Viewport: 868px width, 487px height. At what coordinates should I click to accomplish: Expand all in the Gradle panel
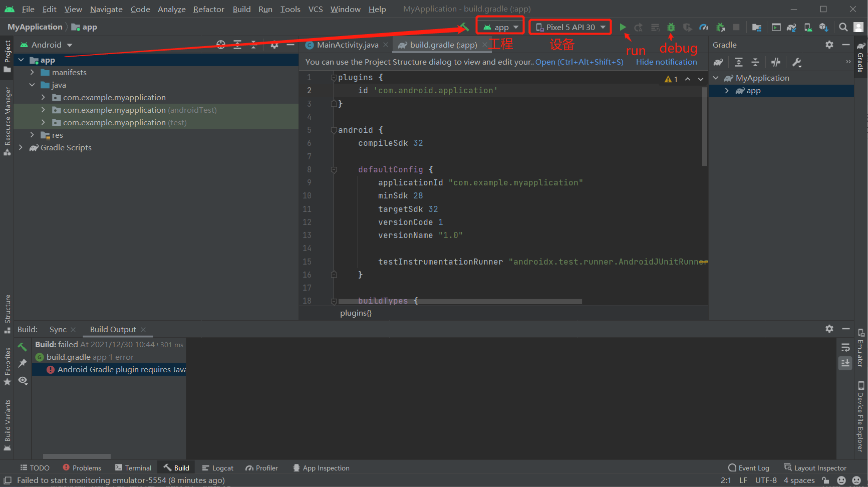(x=739, y=62)
